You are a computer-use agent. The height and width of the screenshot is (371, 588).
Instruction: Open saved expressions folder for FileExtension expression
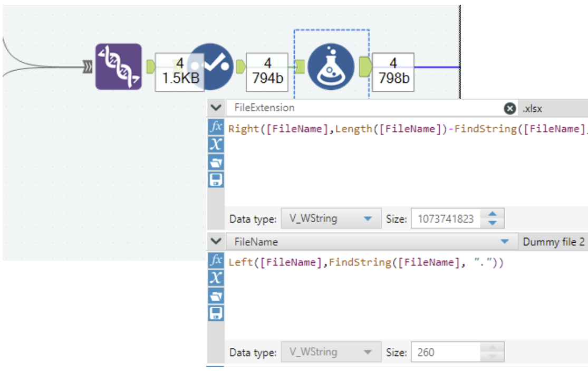tap(216, 163)
